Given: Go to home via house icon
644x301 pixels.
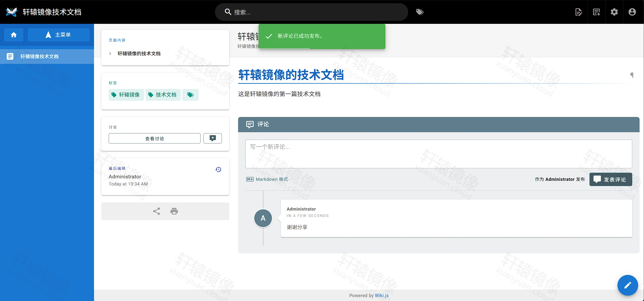Looking at the screenshot, I should coord(14,35).
